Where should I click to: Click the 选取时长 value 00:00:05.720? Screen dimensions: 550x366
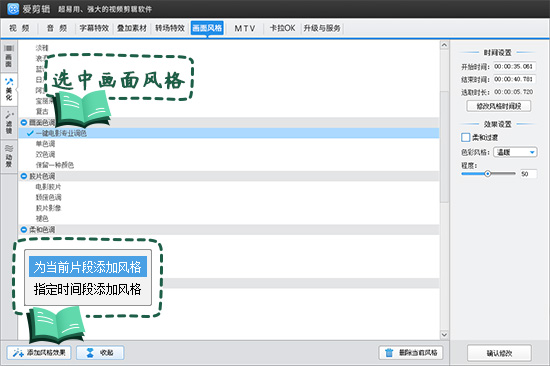(514, 92)
